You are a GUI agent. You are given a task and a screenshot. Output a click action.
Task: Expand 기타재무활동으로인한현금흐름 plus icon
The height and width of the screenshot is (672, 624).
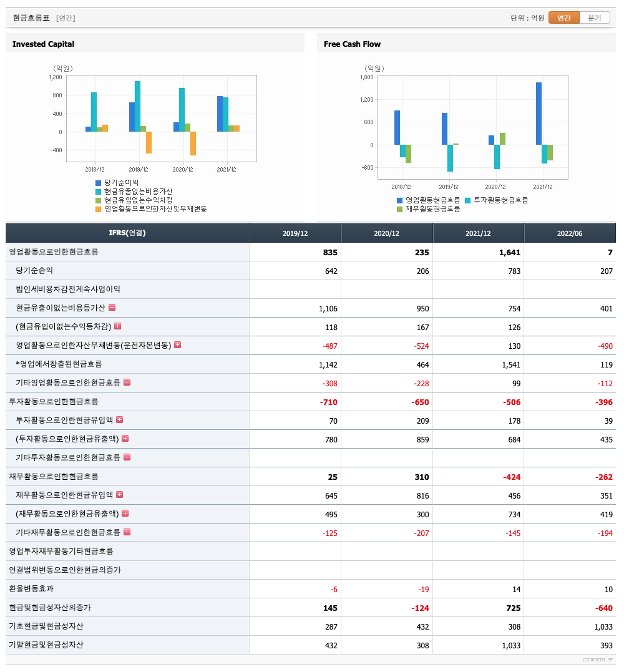127,532
